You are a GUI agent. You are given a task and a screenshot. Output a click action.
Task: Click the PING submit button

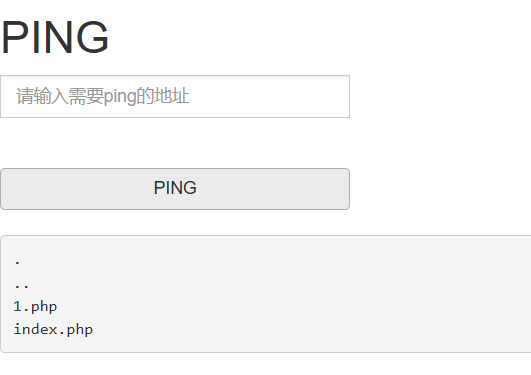tap(175, 189)
